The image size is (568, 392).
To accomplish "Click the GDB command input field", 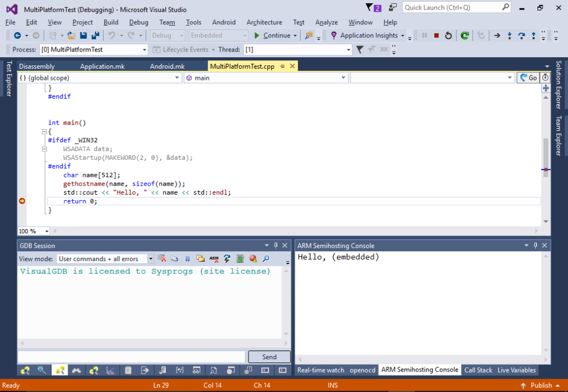I will [131, 357].
